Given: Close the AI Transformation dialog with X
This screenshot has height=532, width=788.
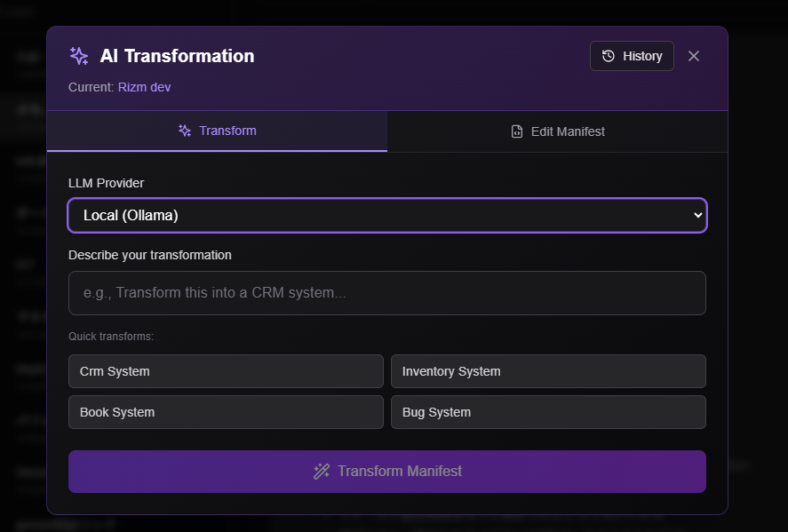Looking at the screenshot, I should pyautogui.click(x=694, y=56).
